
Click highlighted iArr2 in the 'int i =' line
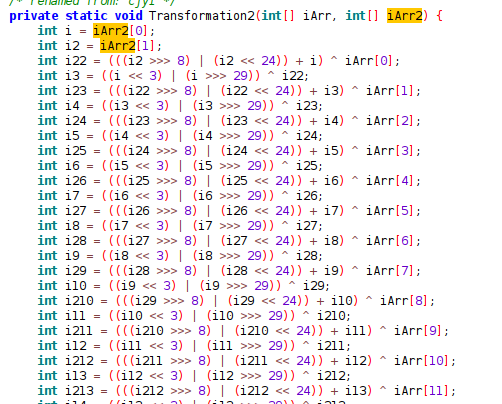111,31
